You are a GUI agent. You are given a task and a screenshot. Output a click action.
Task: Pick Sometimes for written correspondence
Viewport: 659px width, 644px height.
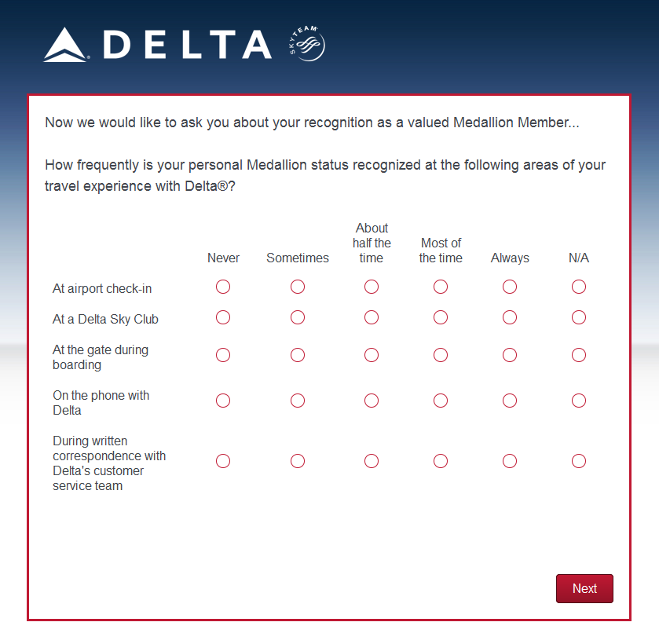(298, 462)
